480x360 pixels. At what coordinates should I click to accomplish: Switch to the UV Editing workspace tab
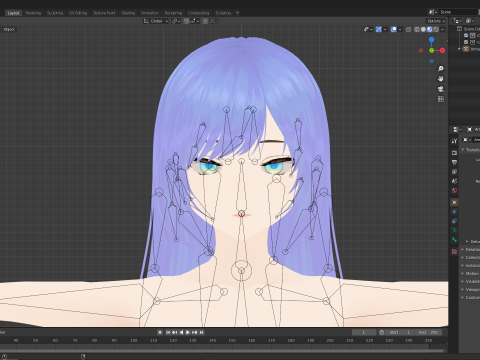tap(78, 13)
